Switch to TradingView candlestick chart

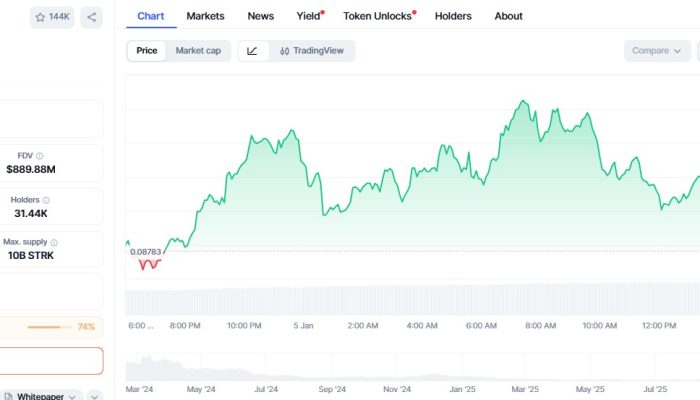click(x=312, y=51)
